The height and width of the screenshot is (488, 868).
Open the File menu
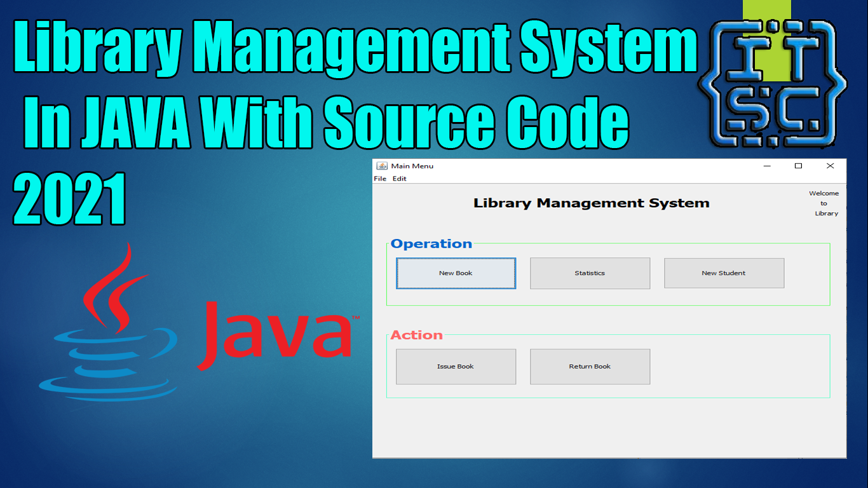click(x=380, y=179)
